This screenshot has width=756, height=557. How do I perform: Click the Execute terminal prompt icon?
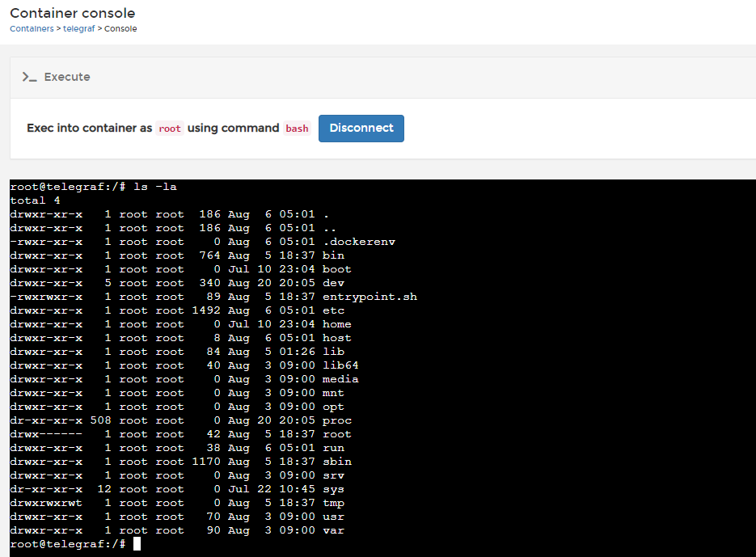coord(29,77)
